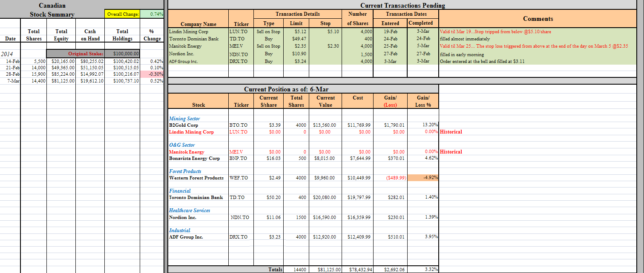Select the "B2Gold Corp" stock name
Image resolution: width=644 pixels, height=273 pixels.
184,125
